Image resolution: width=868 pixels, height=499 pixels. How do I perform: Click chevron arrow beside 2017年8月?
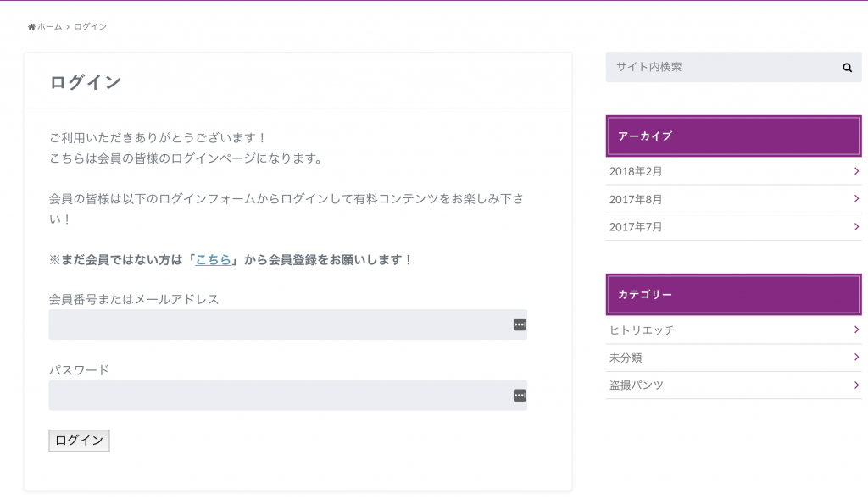tap(856, 198)
